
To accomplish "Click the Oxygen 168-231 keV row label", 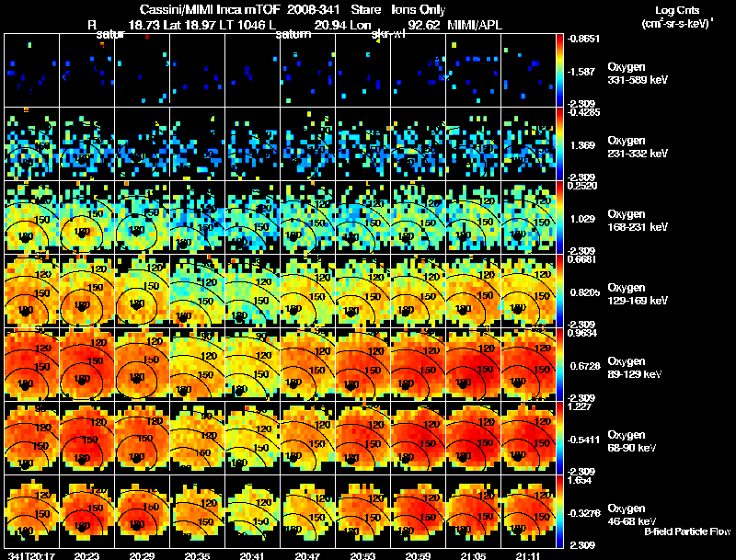I will pos(637,221).
